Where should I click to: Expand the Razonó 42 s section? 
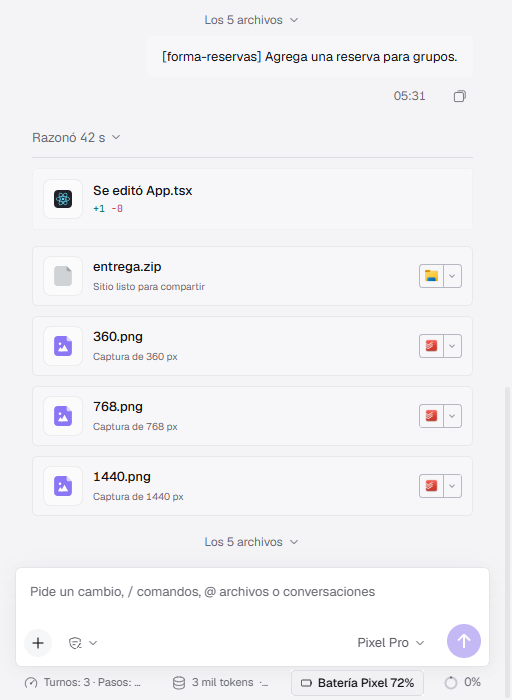(x=76, y=138)
